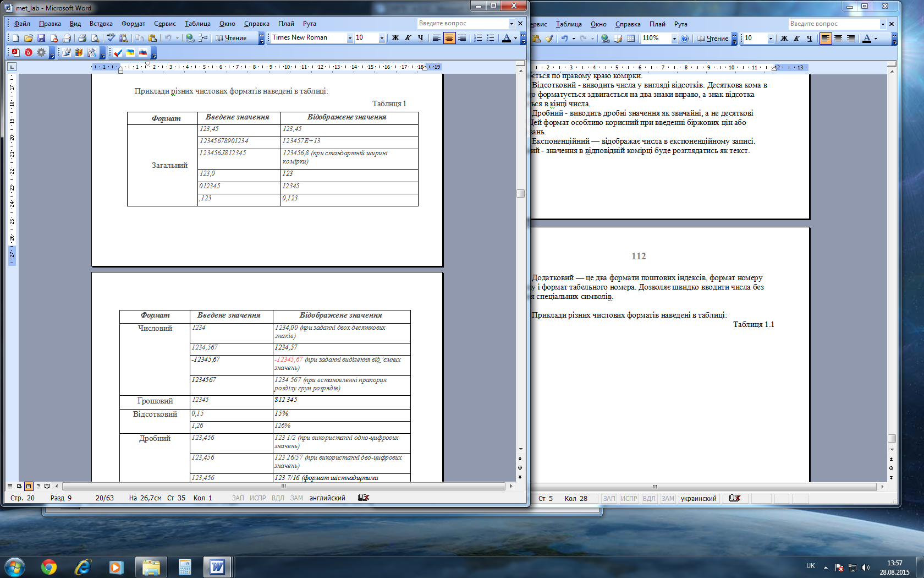Click the ЗАМ indicator in the front status bar
Screen dimensions: 924x578
tap(296, 498)
